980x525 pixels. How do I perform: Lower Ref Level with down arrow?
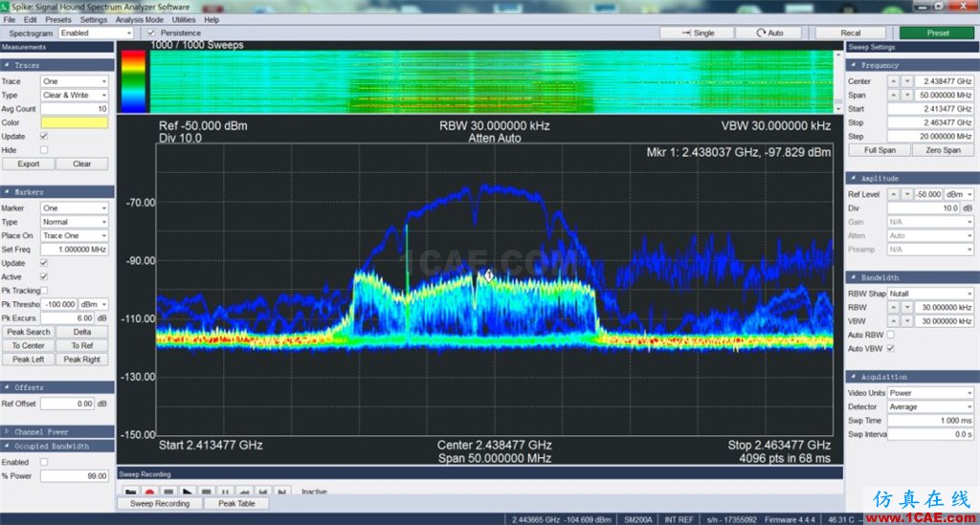(907, 194)
